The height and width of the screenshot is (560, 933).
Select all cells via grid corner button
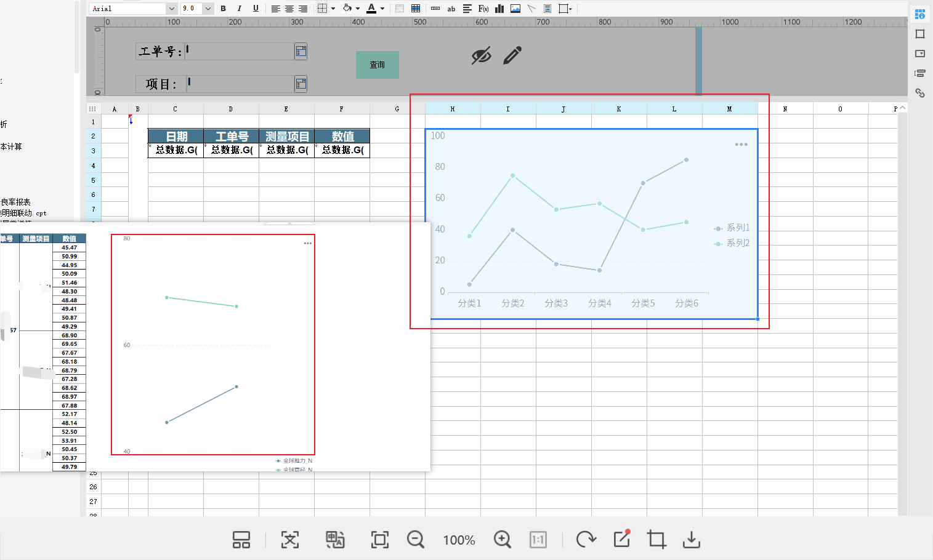coord(93,109)
